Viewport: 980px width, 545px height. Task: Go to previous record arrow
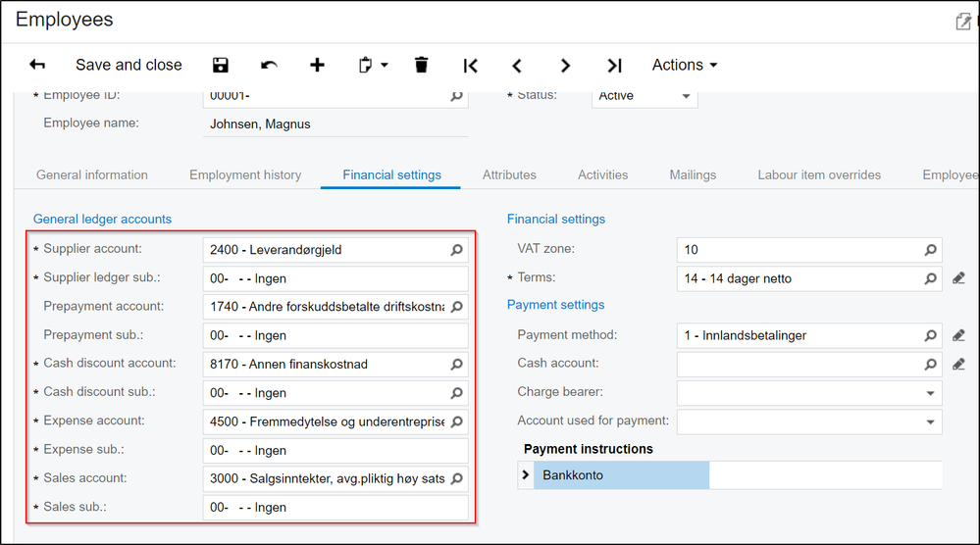pyautogui.click(x=517, y=66)
